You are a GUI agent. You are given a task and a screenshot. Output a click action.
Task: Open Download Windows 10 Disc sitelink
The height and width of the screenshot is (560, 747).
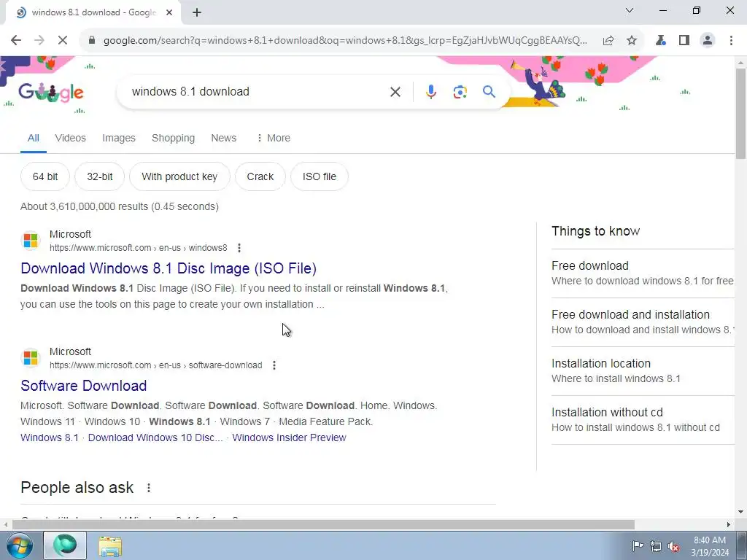(x=155, y=437)
